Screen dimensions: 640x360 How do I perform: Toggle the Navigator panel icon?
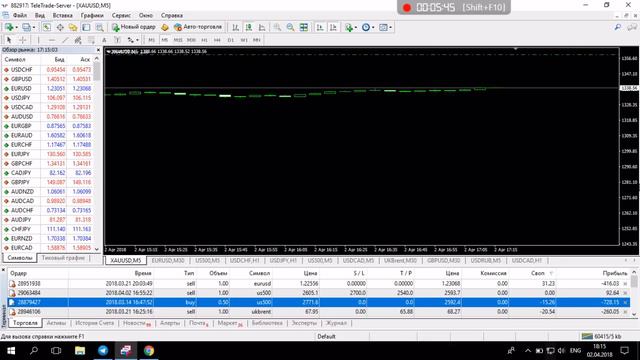pyautogui.click(x=73, y=27)
